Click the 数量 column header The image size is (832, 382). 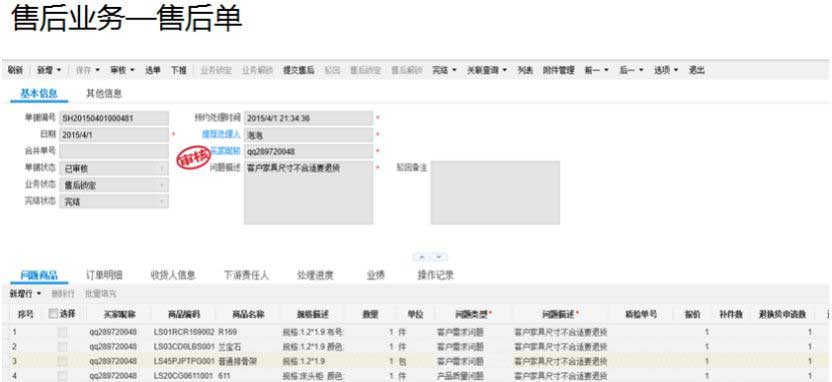click(370, 314)
